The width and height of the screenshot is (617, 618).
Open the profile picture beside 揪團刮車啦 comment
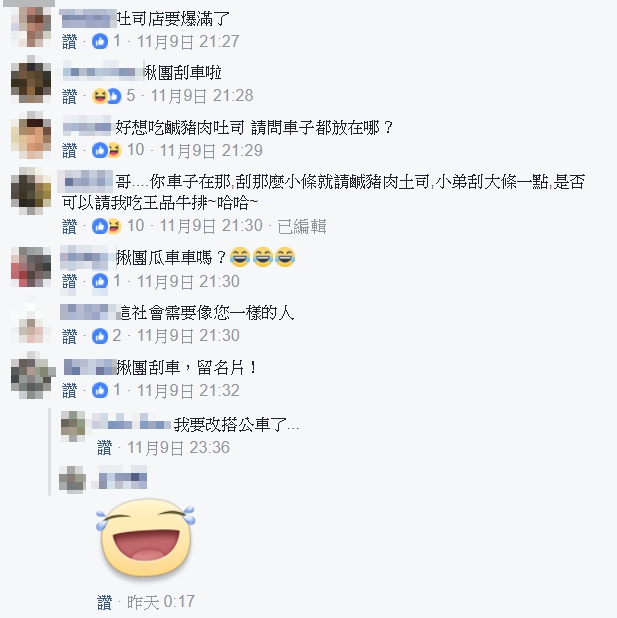[x=31, y=81]
